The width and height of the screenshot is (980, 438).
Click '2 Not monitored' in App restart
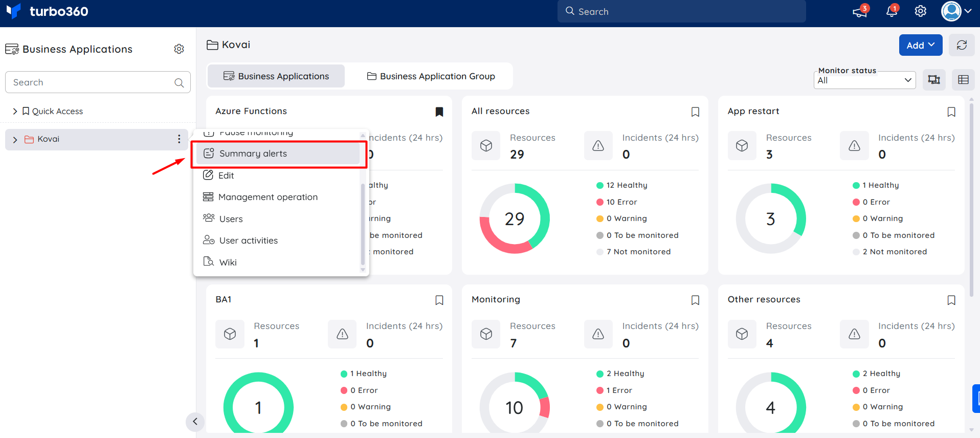point(890,252)
